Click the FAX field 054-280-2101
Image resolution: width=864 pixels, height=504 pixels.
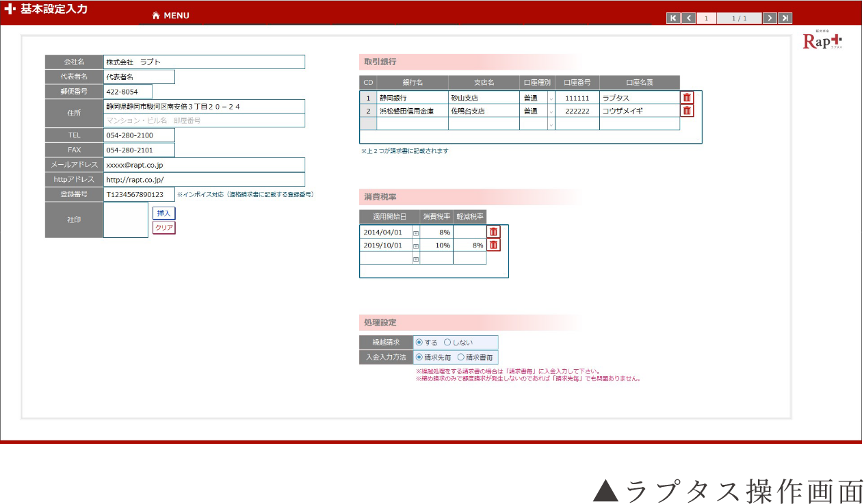pos(139,150)
